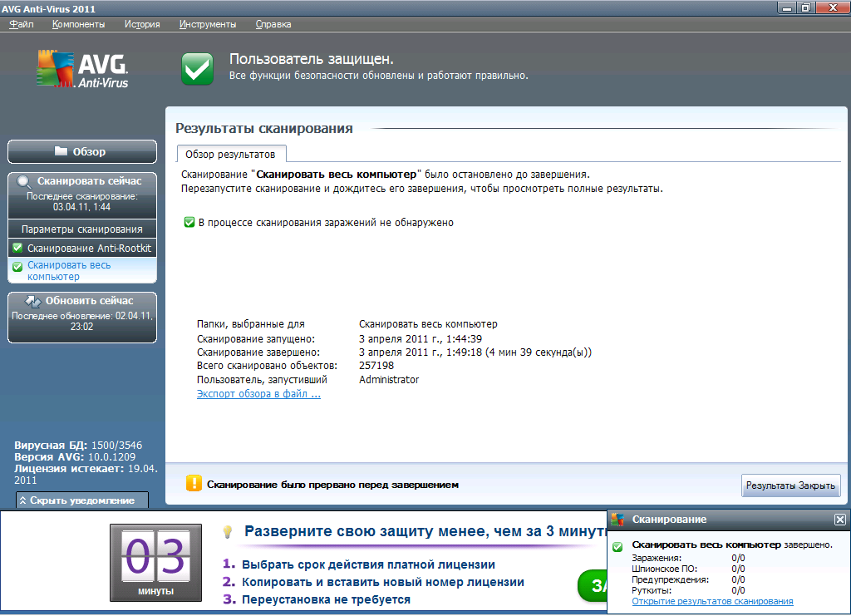
Task: Open the Инструменты menu
Action: pyautogui.click(x=208, y=24)
